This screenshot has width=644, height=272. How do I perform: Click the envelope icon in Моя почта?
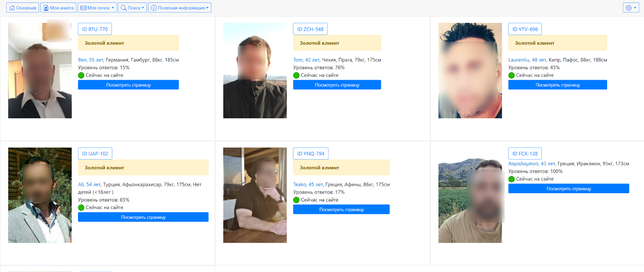[x=83, y=8]
